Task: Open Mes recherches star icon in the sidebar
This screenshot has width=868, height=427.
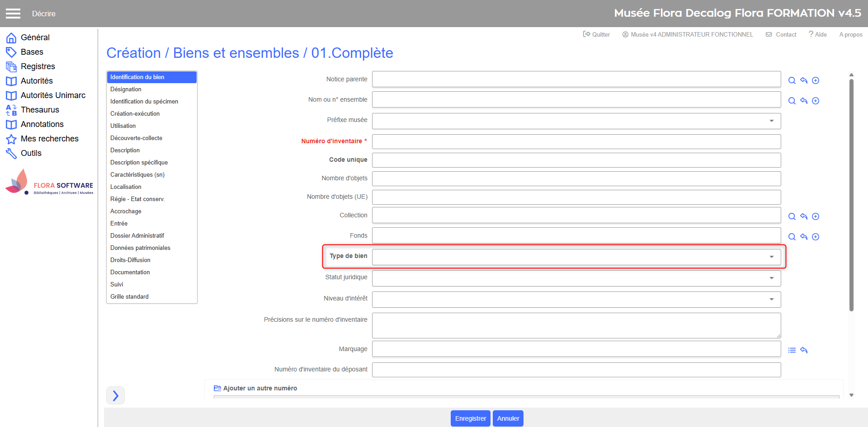Action: point(11,139)
